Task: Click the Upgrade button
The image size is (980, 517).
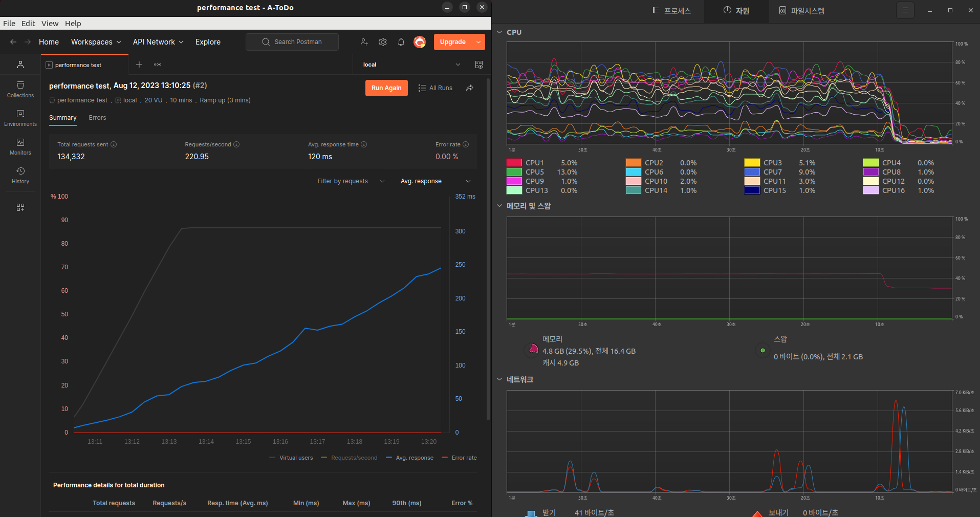Action: click(x=453, y=42)
